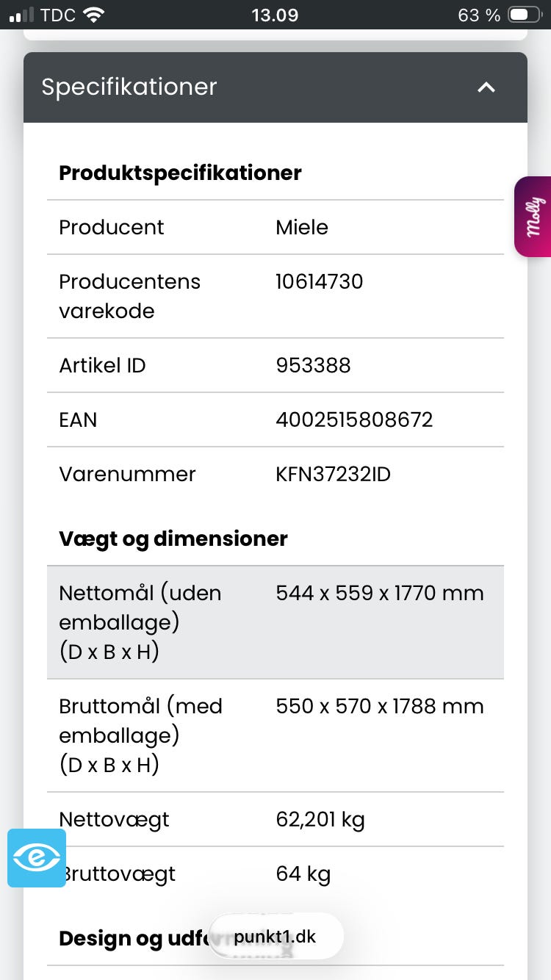Select the Varenummer value KFN37232ID
Viewport: 551px width, 980px height.
click(333, 474)
